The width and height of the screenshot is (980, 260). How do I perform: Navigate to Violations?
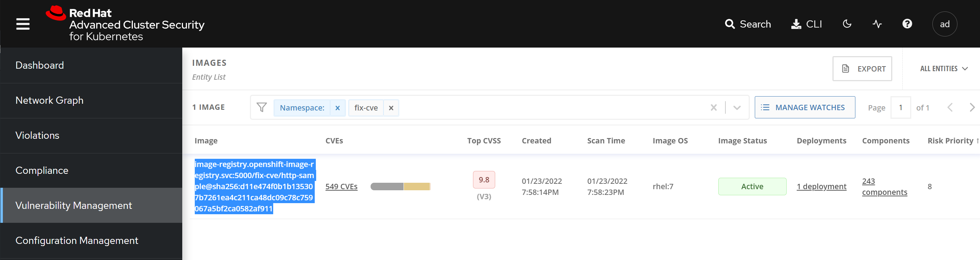(91, 135)
